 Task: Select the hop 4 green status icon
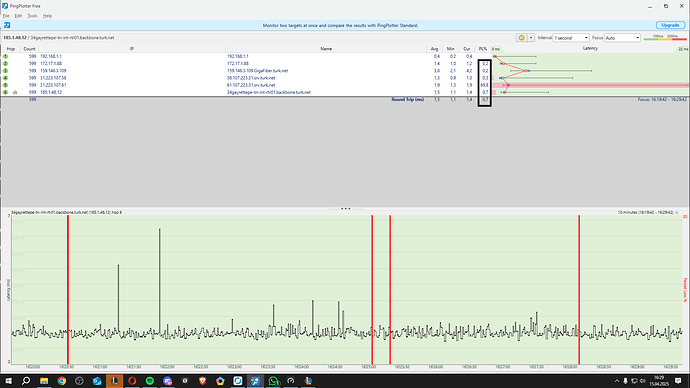pos(5,78)
